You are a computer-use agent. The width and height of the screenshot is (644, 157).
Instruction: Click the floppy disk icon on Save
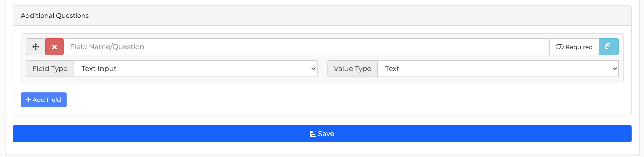[313, 134]
